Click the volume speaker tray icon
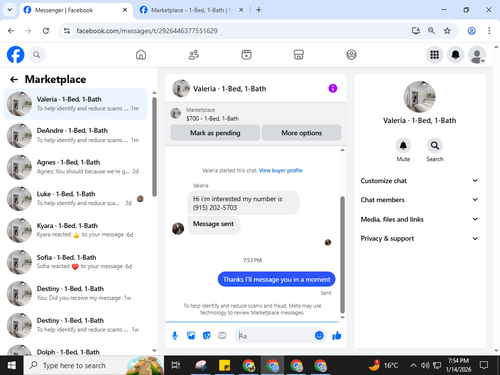Screen dimensions: 500x375 pos(425,365)
